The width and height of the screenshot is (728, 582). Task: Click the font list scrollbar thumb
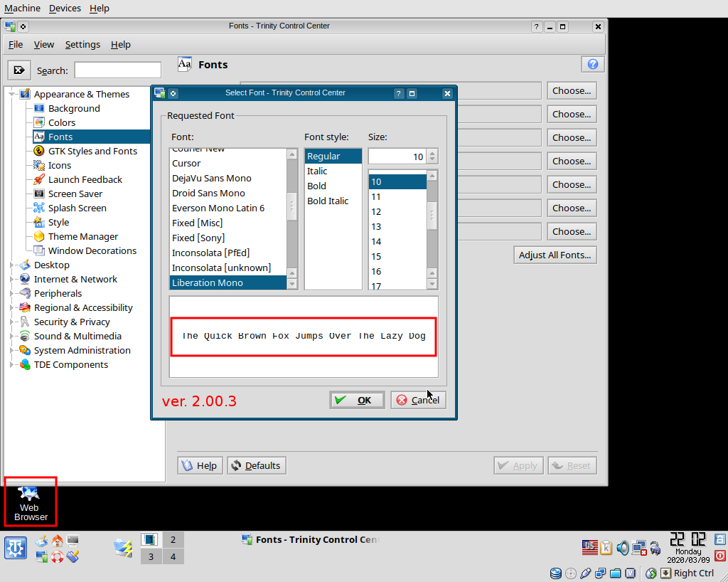pos(292,206)
